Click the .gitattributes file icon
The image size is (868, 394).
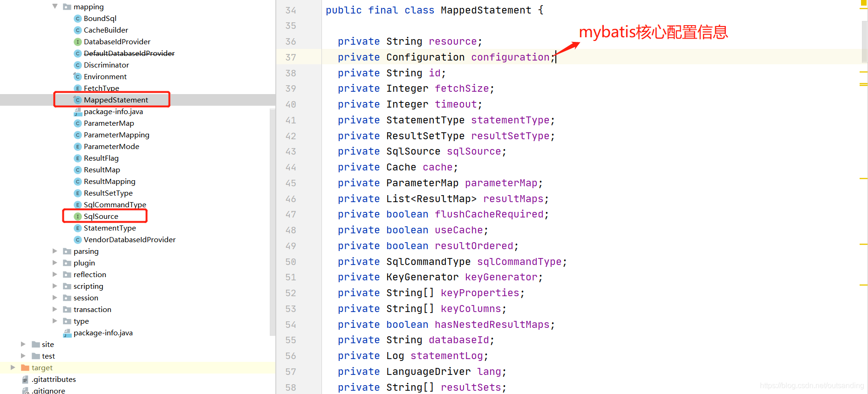(x=25, y=380)
